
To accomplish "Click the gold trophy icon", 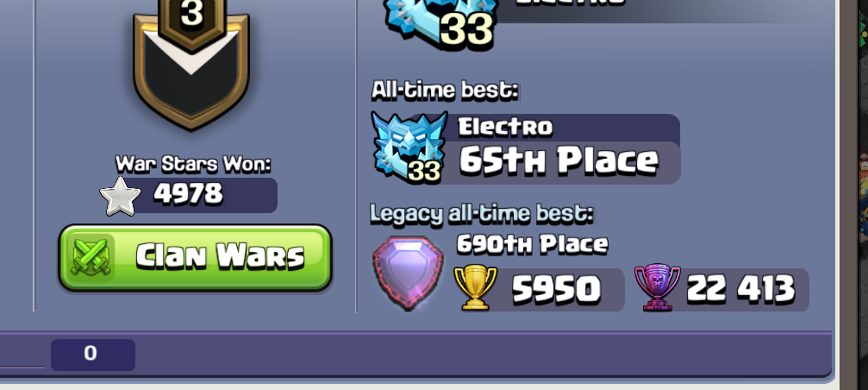I will tap(476, 287).
